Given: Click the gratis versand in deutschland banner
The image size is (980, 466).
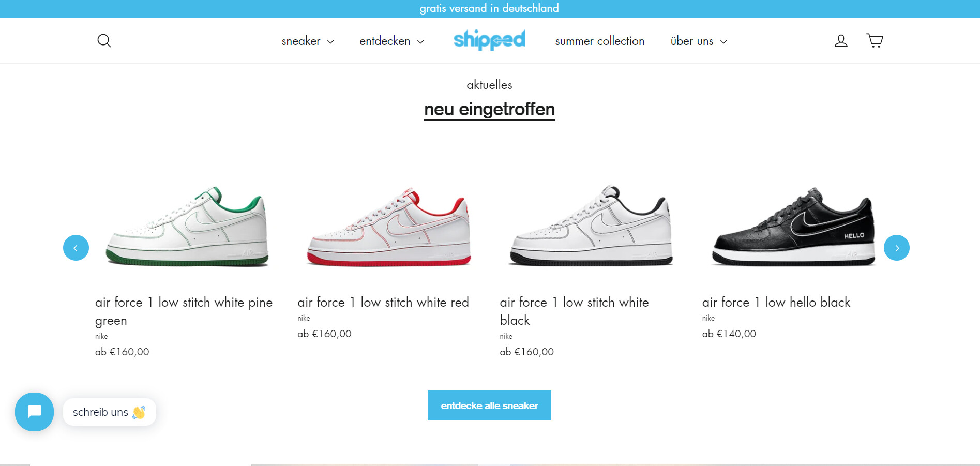Looking at the screenshot, I should (489, 8).
